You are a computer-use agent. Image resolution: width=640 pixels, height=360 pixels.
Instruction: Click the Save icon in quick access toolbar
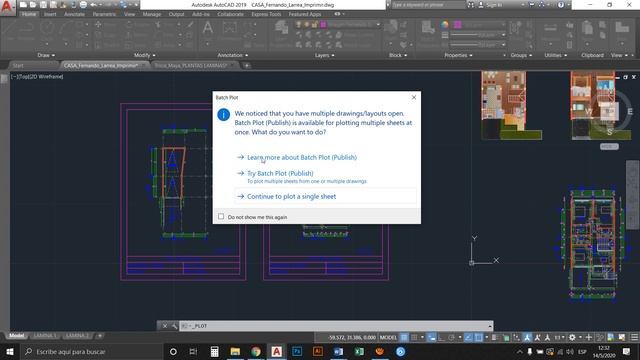point(43,5)
